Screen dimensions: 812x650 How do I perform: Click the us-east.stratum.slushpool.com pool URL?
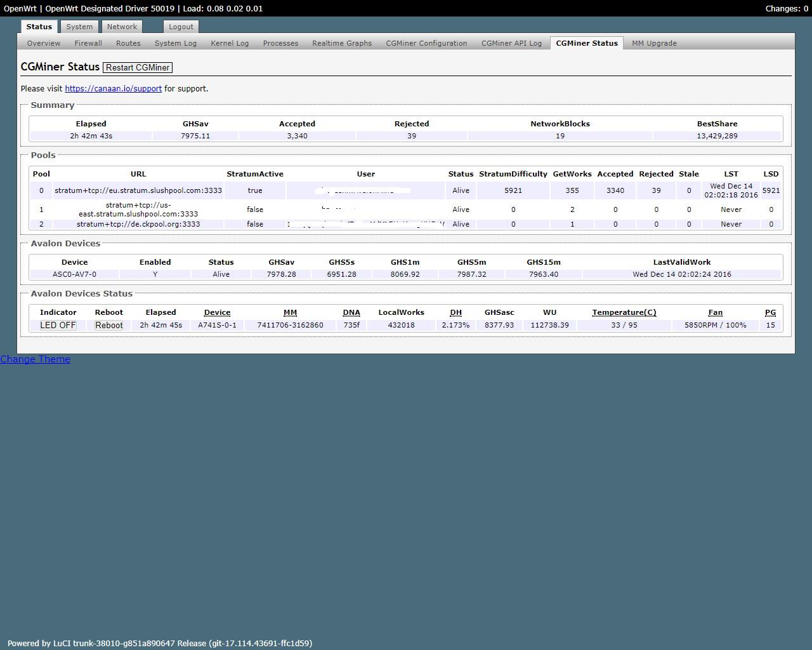pyautogui.click(x=138, y=209)
